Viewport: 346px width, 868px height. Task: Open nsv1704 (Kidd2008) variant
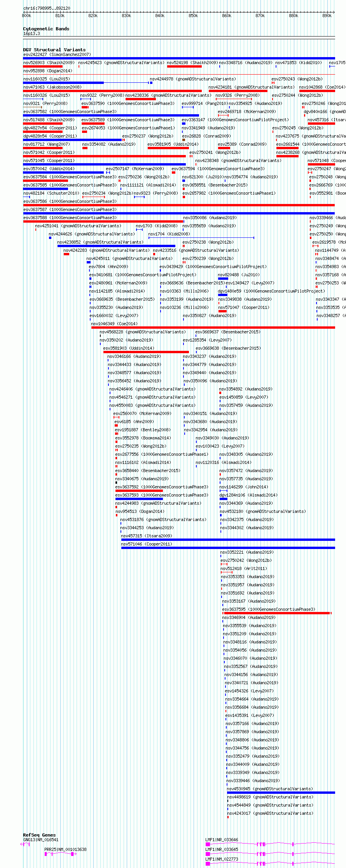coord(169,234)
